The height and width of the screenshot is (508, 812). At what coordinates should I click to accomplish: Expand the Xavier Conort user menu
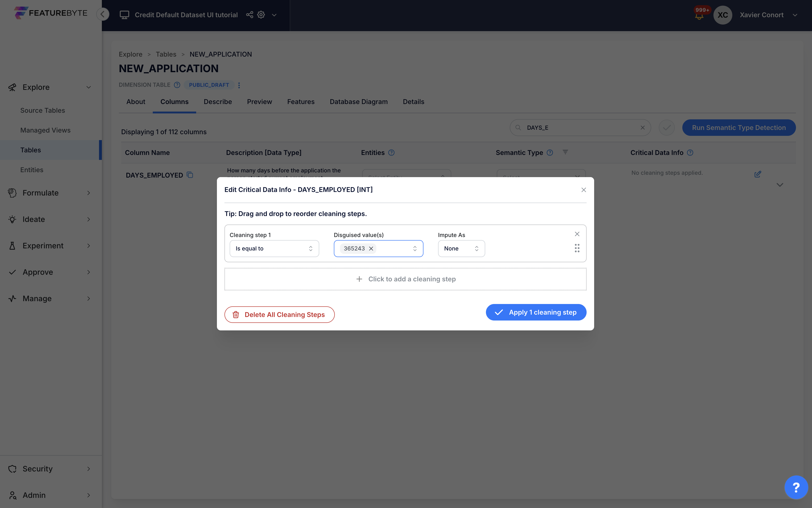pyautogui.click(x=795, y=15)
